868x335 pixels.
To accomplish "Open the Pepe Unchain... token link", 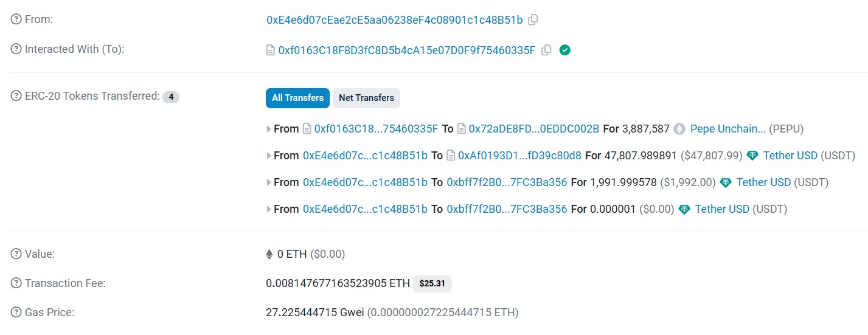I will click(x=728, y=129).
